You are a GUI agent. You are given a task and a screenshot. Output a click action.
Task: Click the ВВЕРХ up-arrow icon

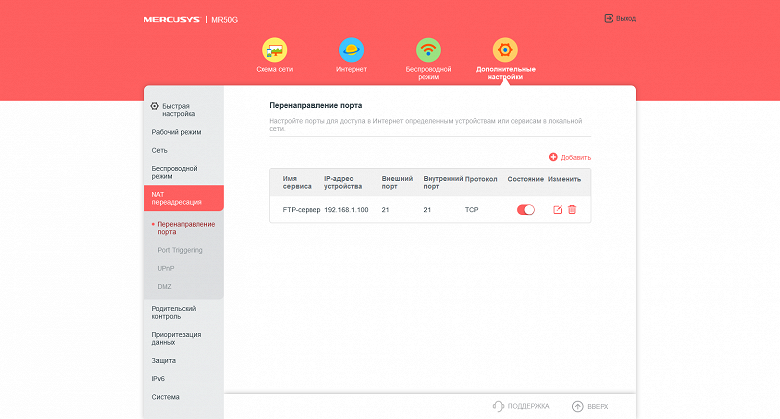577,406
